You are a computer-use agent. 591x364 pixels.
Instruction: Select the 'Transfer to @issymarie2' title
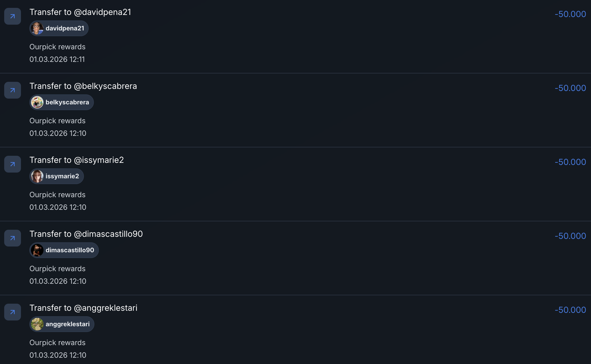pyautogui.click(x=77, y=160)
